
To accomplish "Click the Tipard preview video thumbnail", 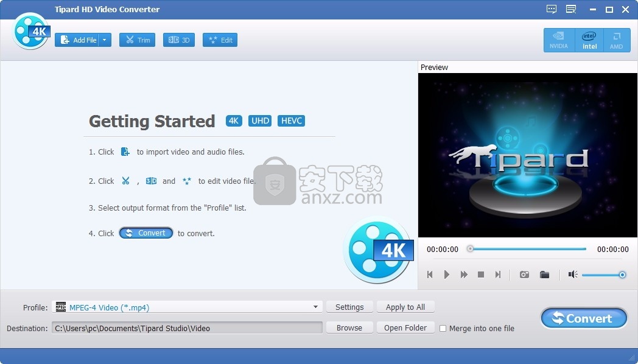I will click(x=527, y=155).
